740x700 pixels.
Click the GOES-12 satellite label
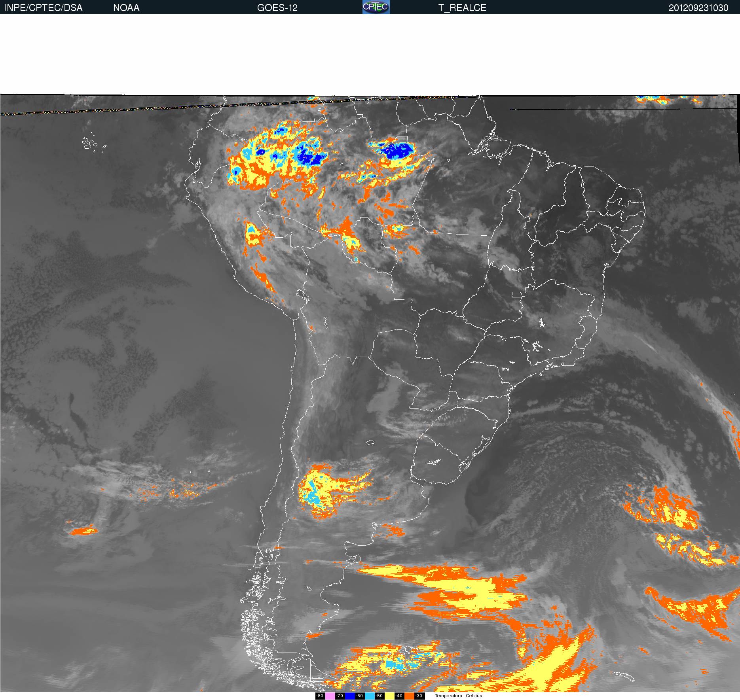[x=277, y=8]
